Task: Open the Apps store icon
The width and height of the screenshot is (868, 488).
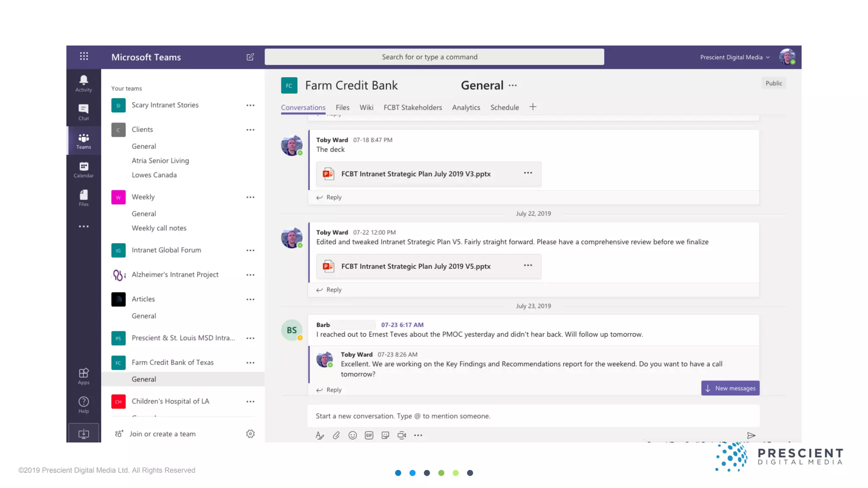Action: [x=83, y=376]
